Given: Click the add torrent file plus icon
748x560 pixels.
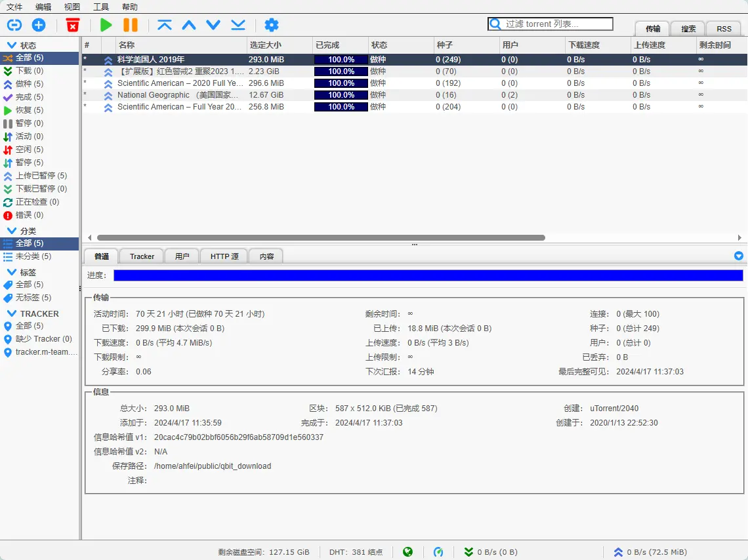Looking at the screenshot, I should [x=39, y=25].
